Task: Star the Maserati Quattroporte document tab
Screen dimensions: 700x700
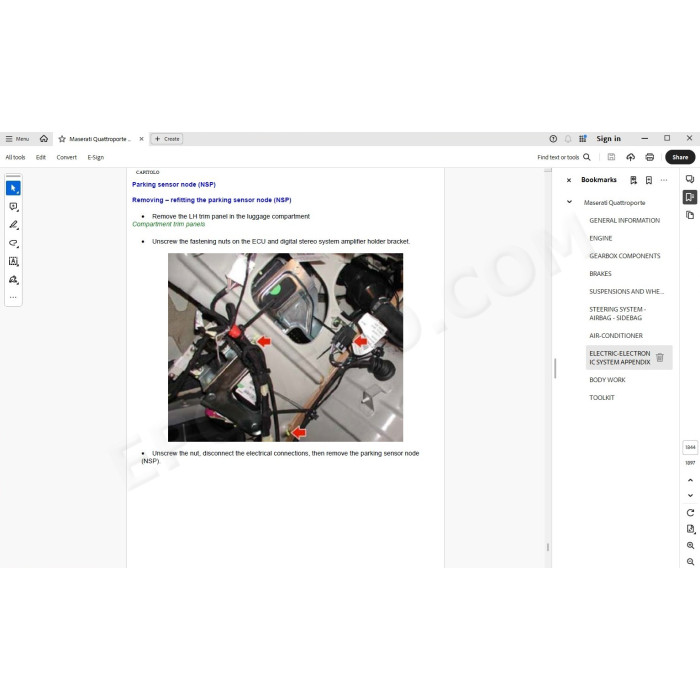Action: tap(62, 139)
